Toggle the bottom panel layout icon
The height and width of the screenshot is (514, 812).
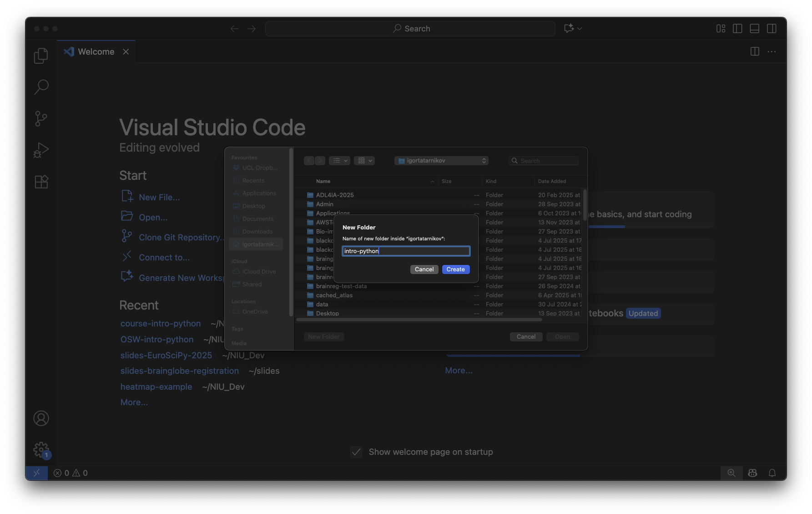point(754,29)
